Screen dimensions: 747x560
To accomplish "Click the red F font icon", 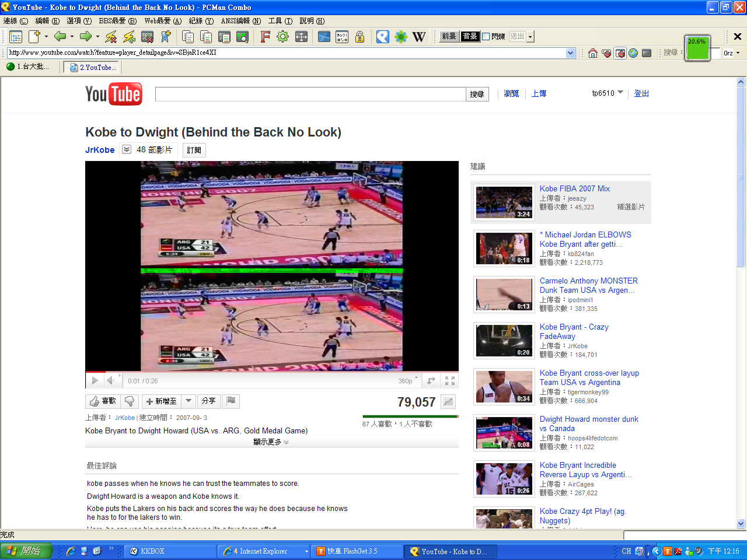I will [x=265, y=37].
